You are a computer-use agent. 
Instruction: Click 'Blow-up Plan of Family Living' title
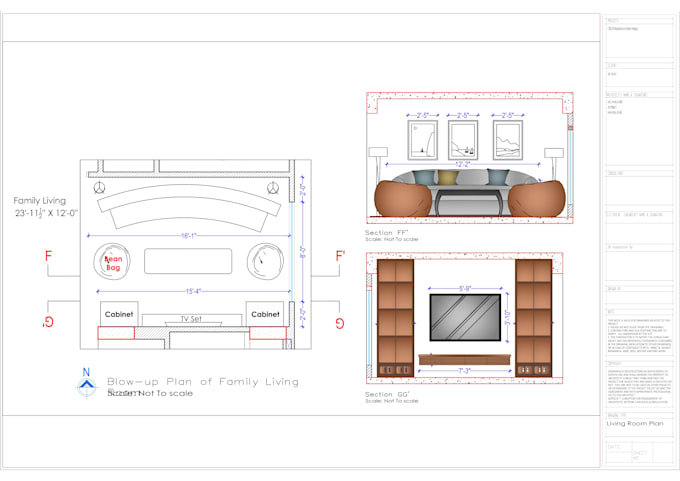click(x=203, y=382)
